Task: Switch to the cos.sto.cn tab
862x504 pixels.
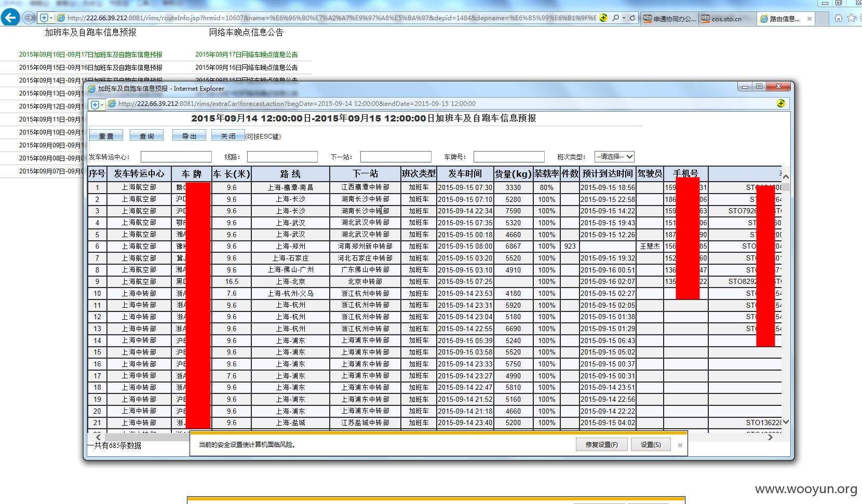Action: 728,19
